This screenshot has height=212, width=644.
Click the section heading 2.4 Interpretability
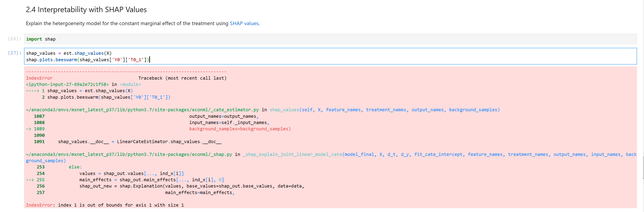86,9
